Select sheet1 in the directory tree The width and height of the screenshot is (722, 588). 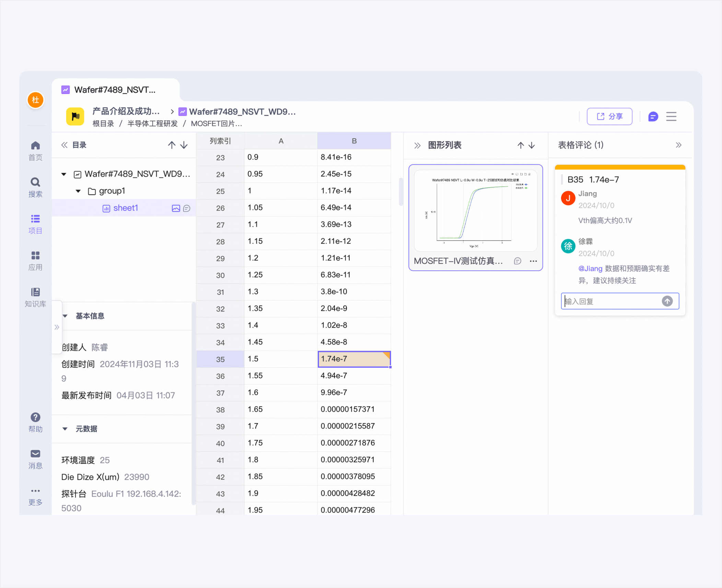pos(125,208)
